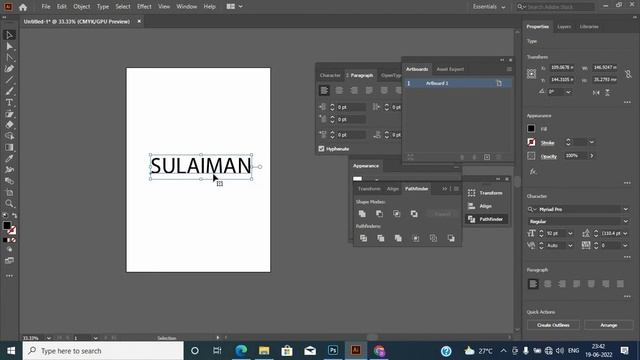Click the Unite shape mode icon in Pathfinder

[362, 213]
